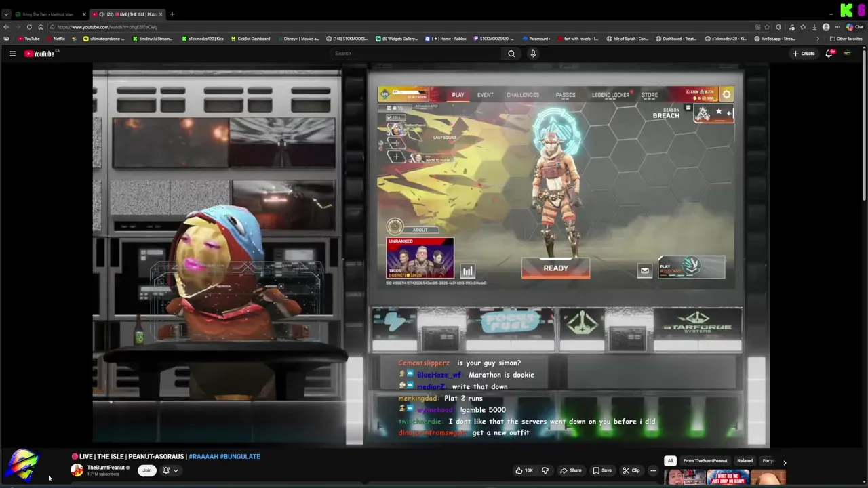Start voice search with the microphone
868x488 pixels.
click(x=533, y=54)
